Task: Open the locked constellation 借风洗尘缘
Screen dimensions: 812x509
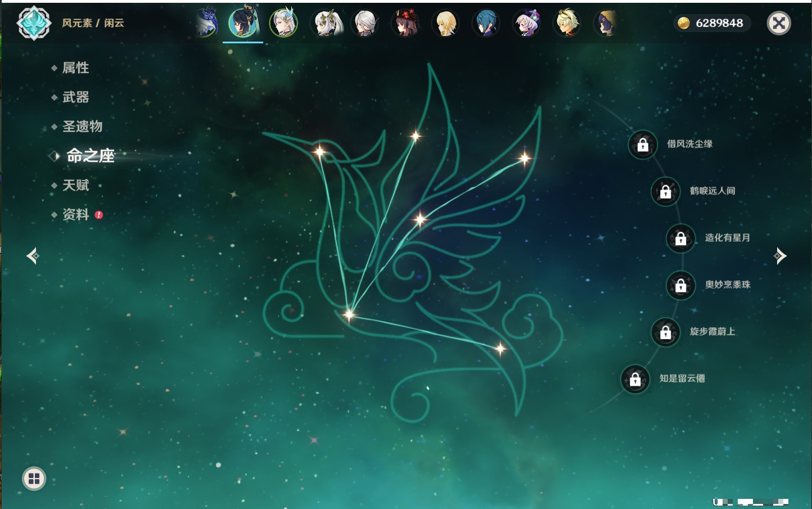Action: click(x=643, y=145)
